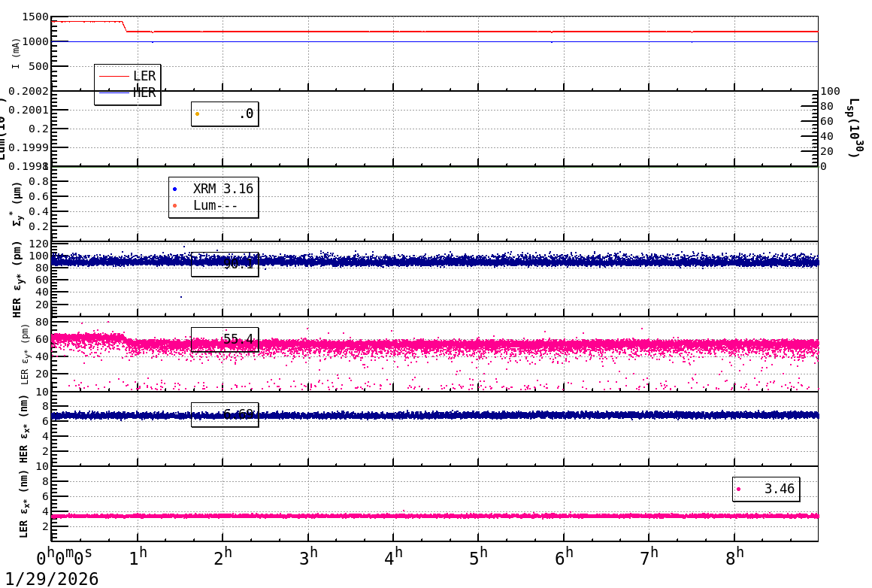Click the '6h' time axis label
Viewport: 872px width, 588px height.
click(564, 557)
